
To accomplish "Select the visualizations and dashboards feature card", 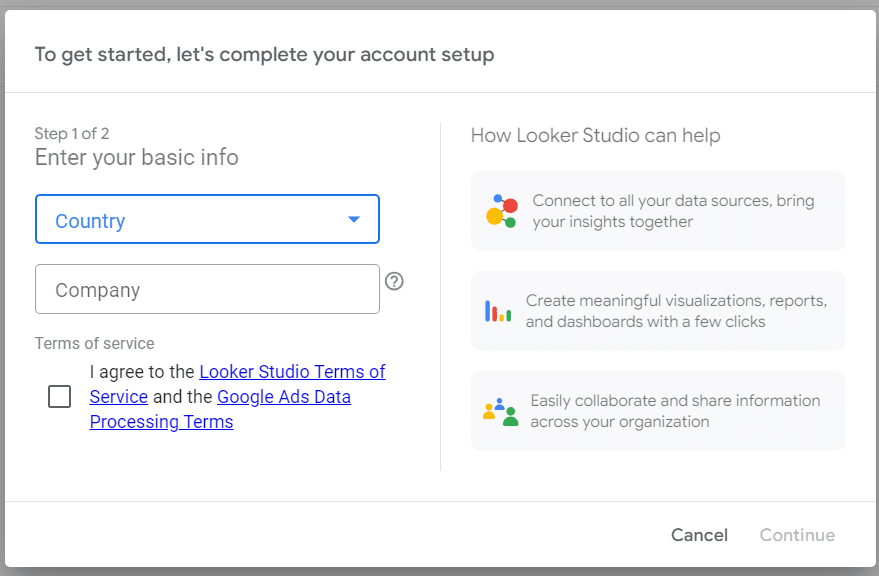I will tap(658, 310).
